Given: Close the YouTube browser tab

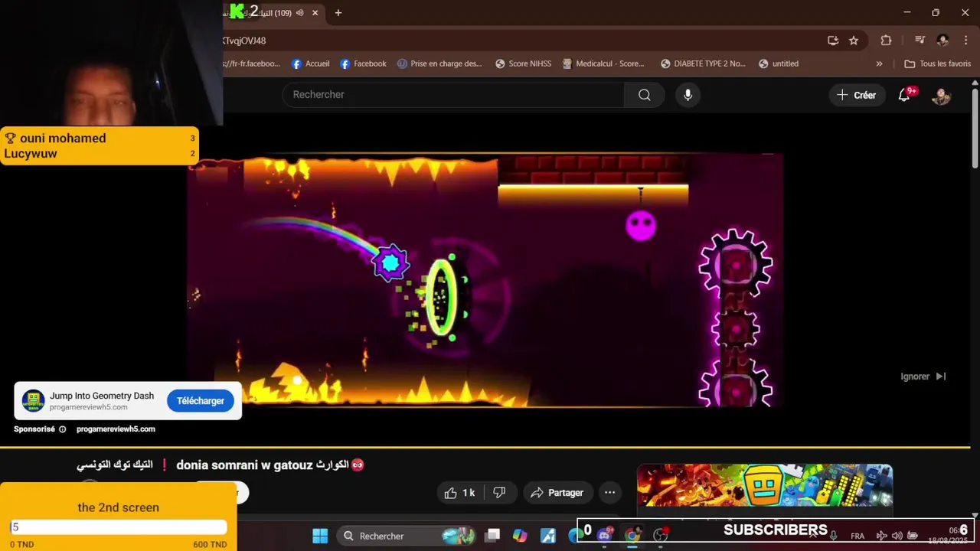Looking at the screenshot, I should tap(316, 13).
